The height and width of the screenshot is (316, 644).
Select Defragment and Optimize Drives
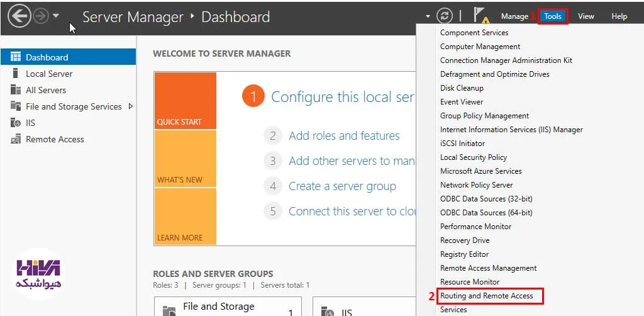tap(494, 74)
